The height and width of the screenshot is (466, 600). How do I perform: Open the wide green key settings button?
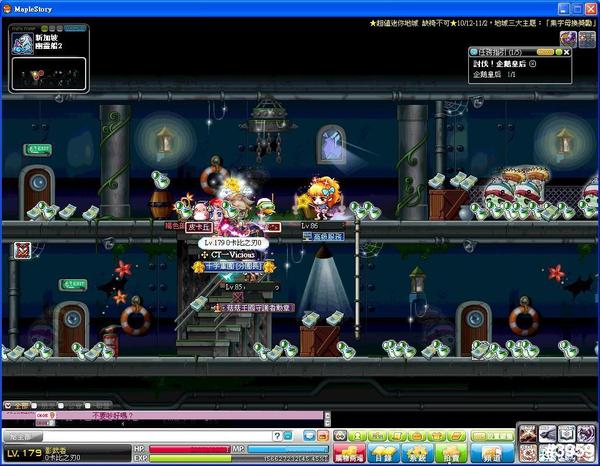[x=492, y=436]
